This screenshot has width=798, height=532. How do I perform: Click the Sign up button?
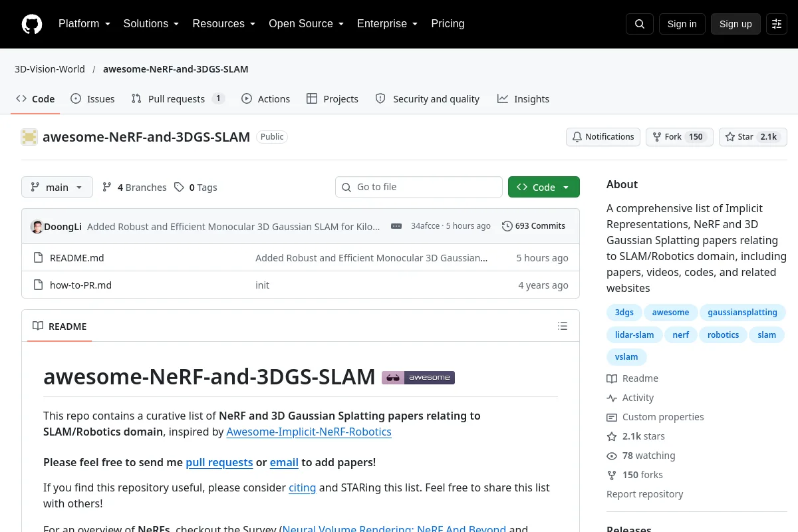(x=735, y=24)
